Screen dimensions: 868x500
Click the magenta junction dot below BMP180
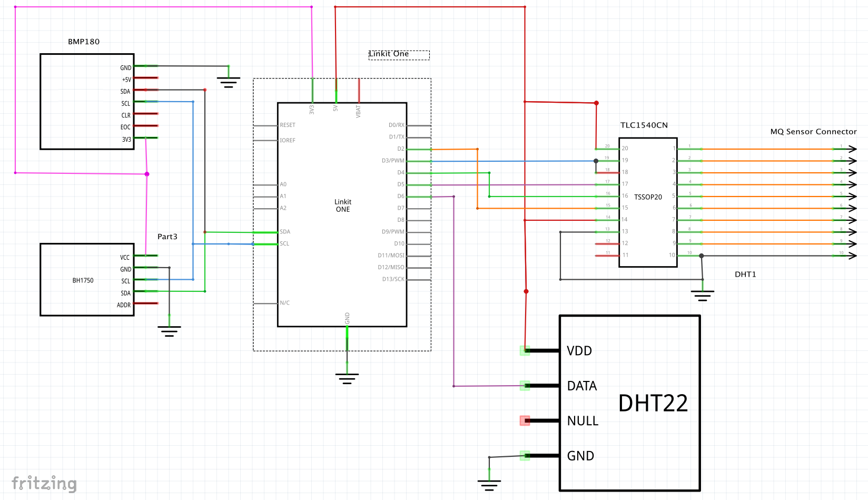pos(147,174)
